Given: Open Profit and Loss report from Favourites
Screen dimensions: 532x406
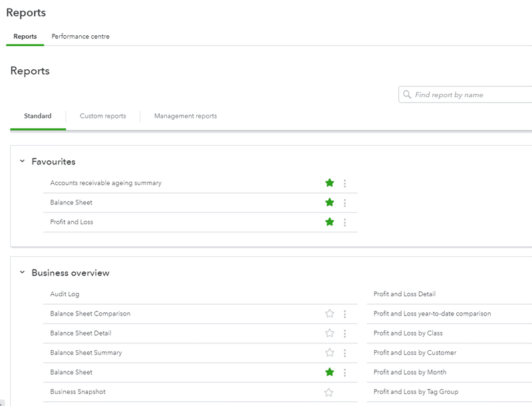Looking at the screenshot, I should click(x=72, y=222).
